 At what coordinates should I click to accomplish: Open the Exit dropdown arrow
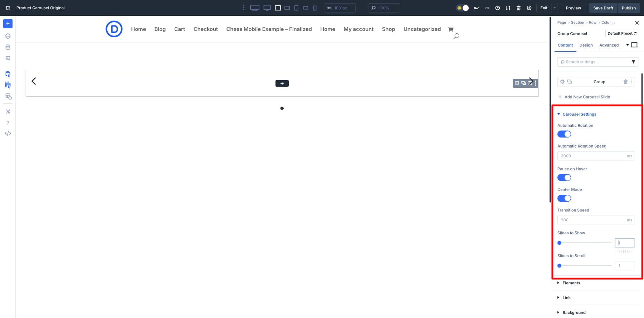click(555, 8)
